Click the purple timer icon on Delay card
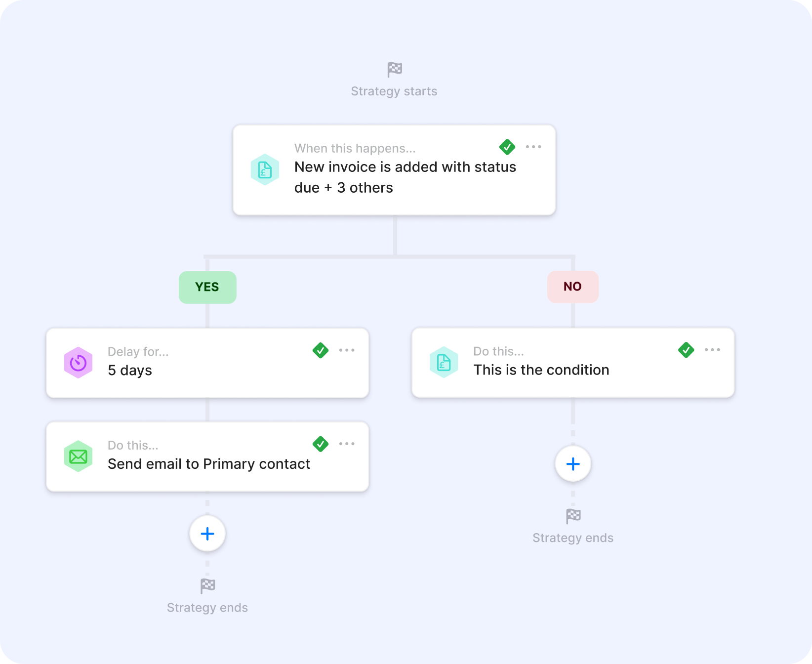Image resolution: width=812 pixels, height=664 pixels. pyautogui.click(x=78, y=363)
